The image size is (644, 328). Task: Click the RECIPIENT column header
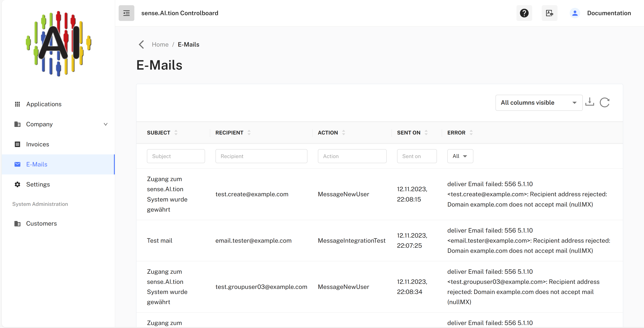point(229,132)
